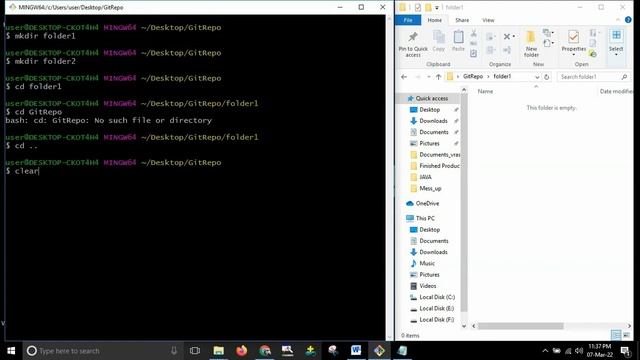Open the address bar history dropdown
The height and width of the screenshot is (360, 640).
pyautogui.click(x=537, y=77)
